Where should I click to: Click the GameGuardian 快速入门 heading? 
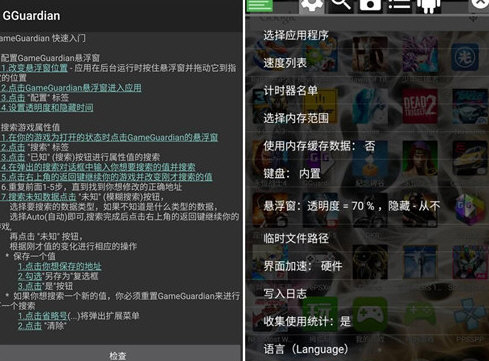click(43, 38)
